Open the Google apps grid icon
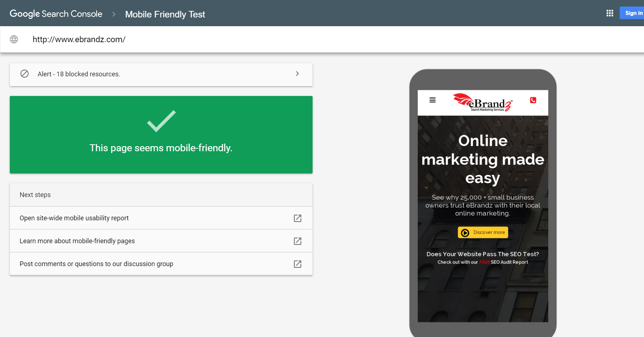The width and height of the screenshot is (644, 337). point(610,13)
